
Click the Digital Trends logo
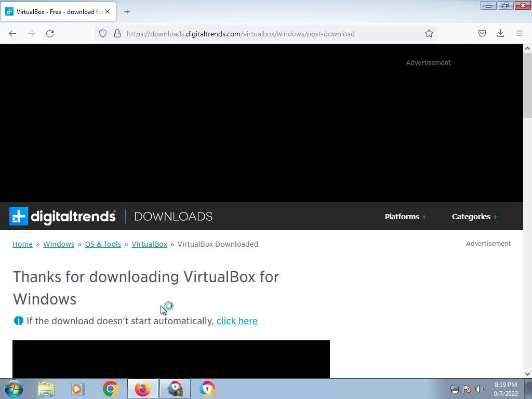point(62,217)
